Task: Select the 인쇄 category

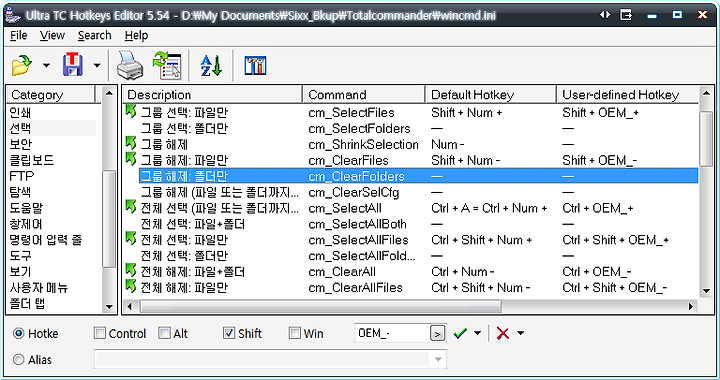Action: tap(20, 112)
